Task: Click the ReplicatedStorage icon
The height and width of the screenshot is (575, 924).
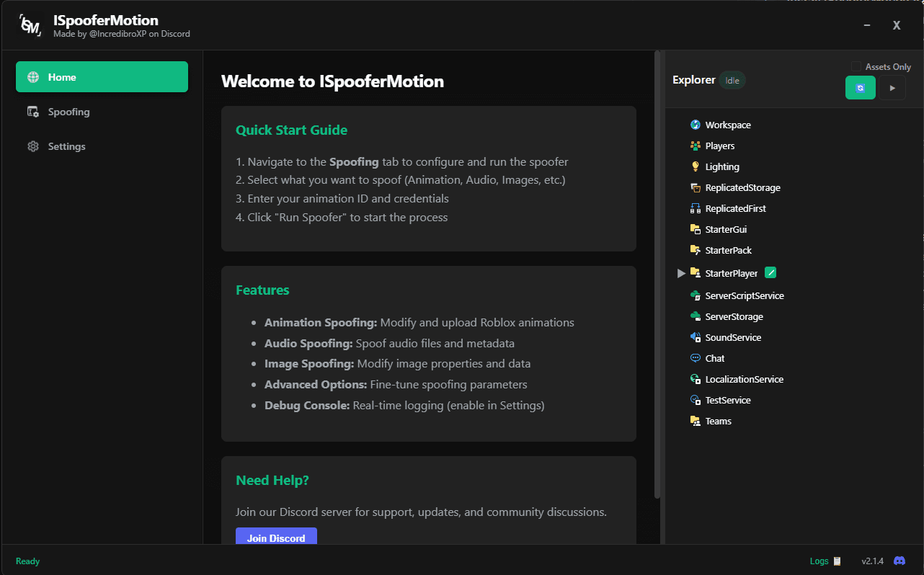Action: (x=695, y=187)
